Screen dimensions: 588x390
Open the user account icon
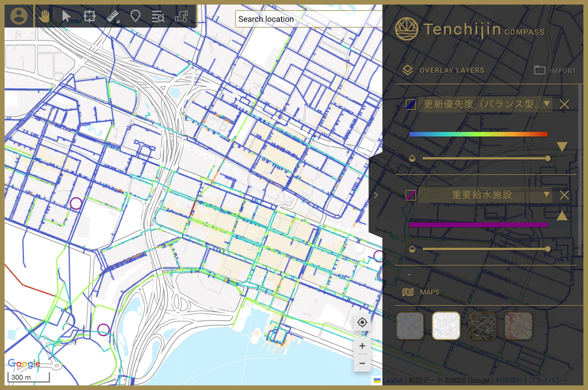[19, 16]
